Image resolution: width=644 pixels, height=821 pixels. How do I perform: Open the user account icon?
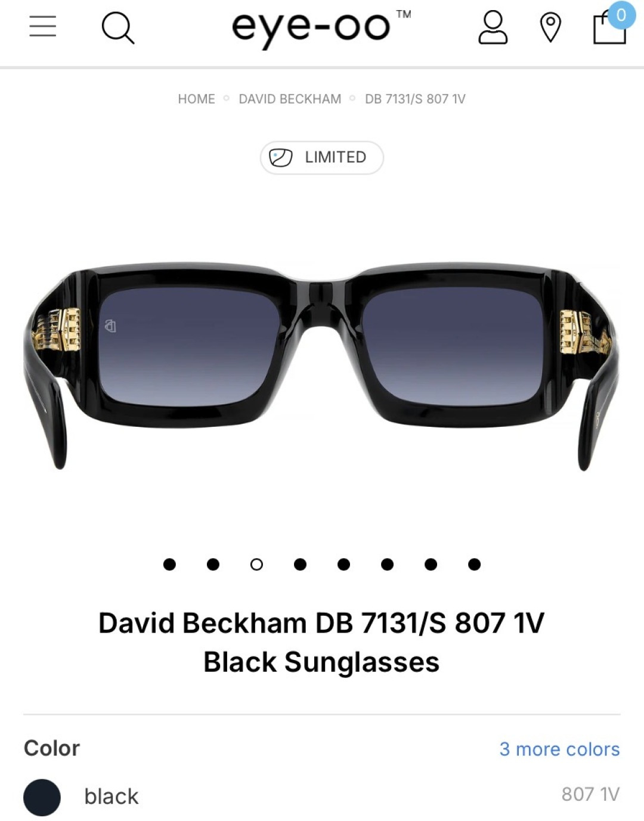pos(493,27)
